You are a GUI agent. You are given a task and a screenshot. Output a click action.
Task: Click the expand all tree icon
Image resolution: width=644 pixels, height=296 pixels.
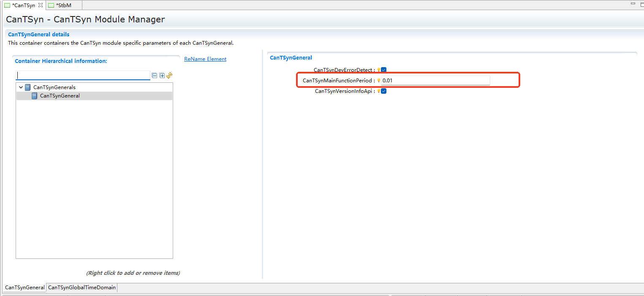pyautogui.click(x=162, y=76)
